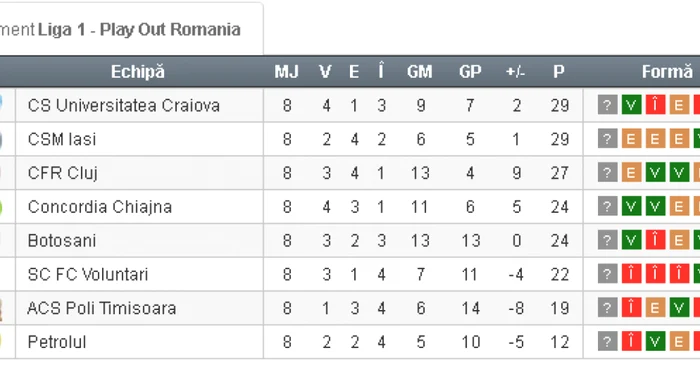Sort table by P points column header

(559, 71)
